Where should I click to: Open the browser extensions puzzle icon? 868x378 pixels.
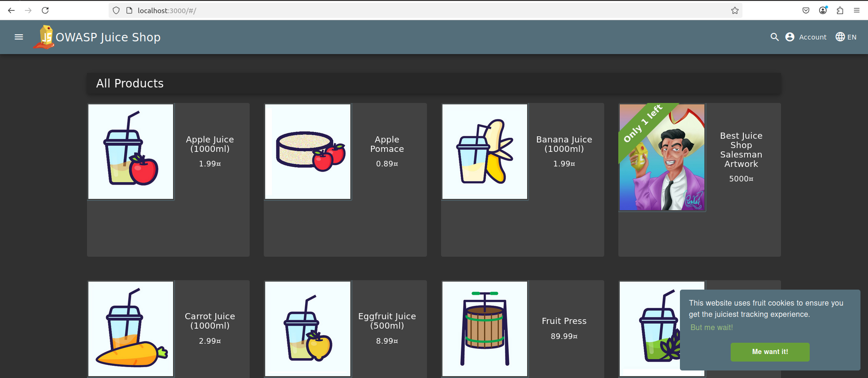[x=840, y=10]
